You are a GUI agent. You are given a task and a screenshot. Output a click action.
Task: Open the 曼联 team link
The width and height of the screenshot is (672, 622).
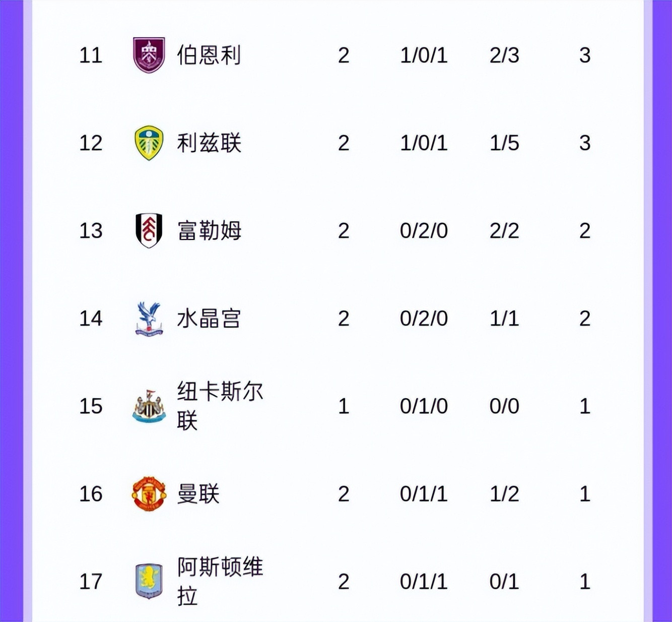tap(198, 494)
